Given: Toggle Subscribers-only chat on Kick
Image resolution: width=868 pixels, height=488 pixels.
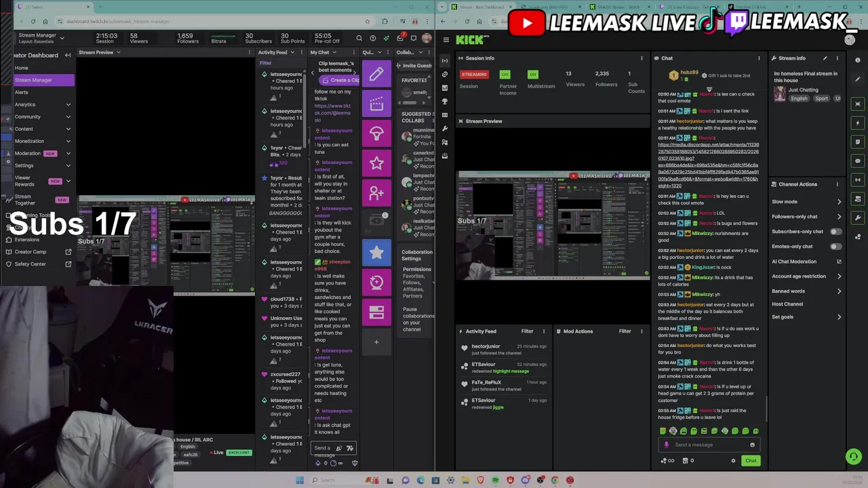Looking at the screenshot, I should pyautogui.click(x=835, y=232).
